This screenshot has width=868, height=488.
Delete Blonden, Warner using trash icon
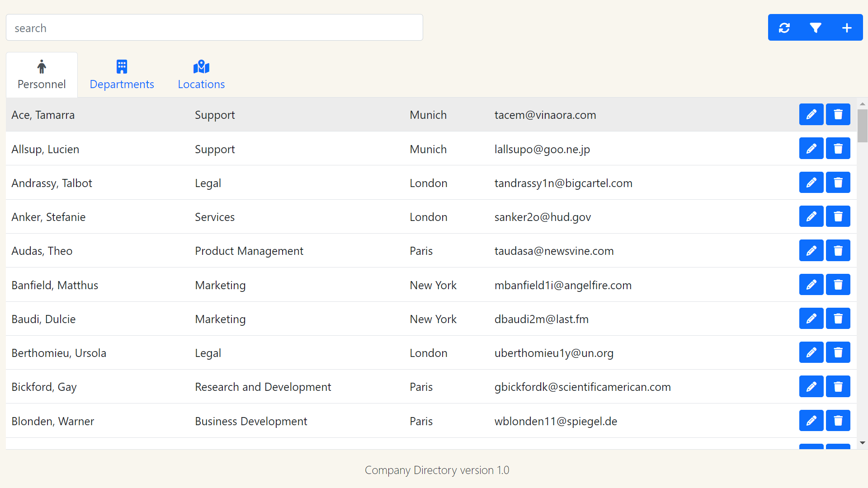tap(838, 421)
